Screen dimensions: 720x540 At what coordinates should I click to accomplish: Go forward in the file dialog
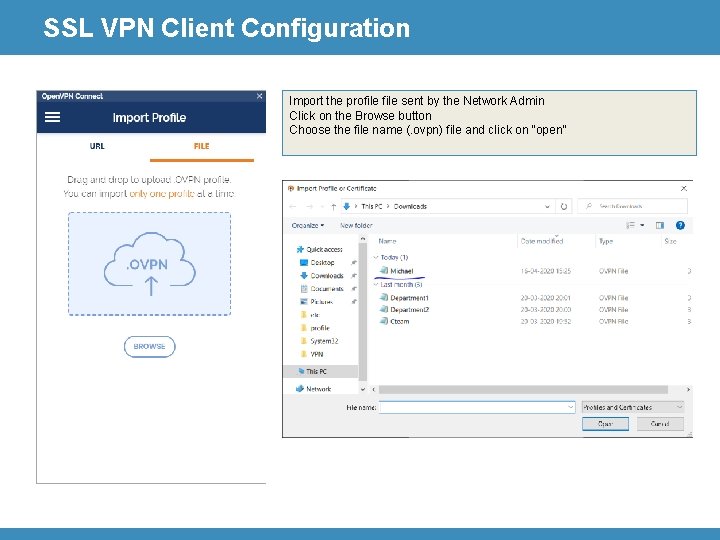click(309, 207)
